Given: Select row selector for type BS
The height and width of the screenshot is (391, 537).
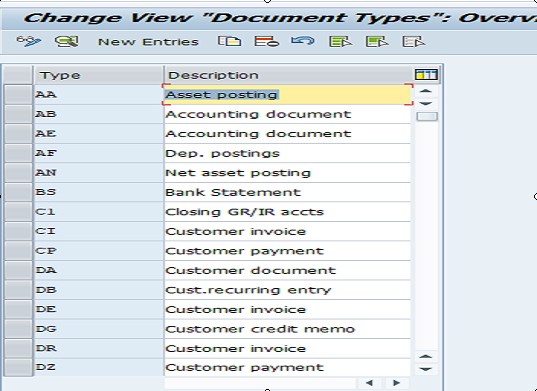Looking at the screenshot, I should pos(18,192).
